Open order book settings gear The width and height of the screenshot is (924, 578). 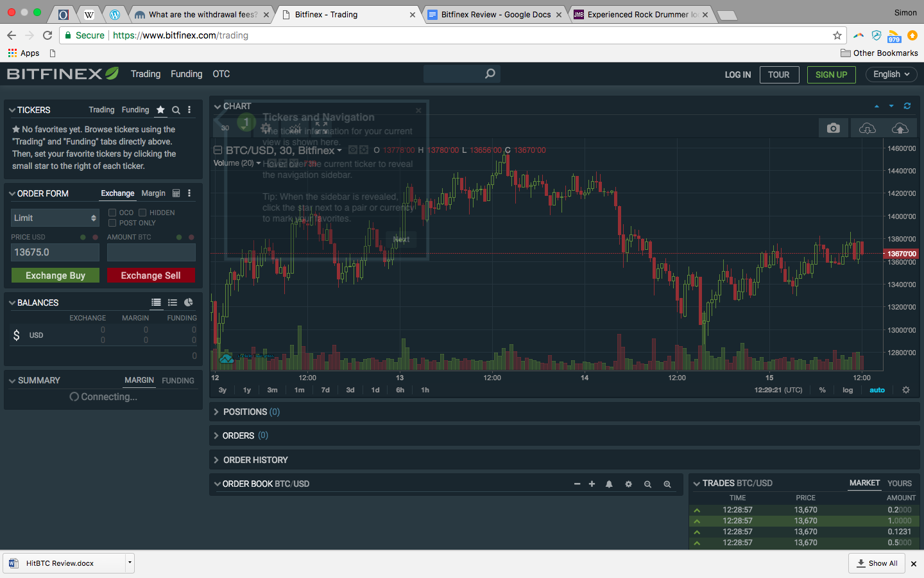click(x=629, y=484)
